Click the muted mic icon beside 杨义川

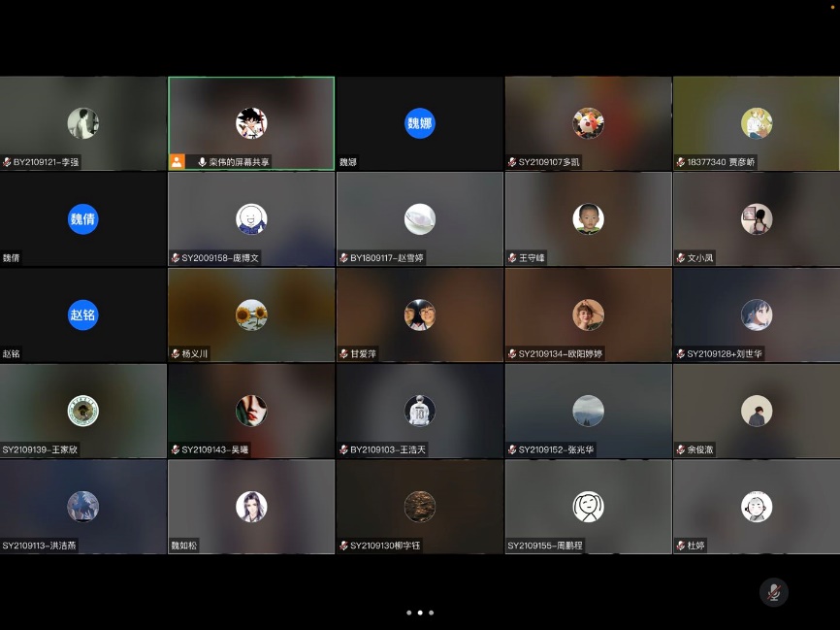[x=176, y=354]
